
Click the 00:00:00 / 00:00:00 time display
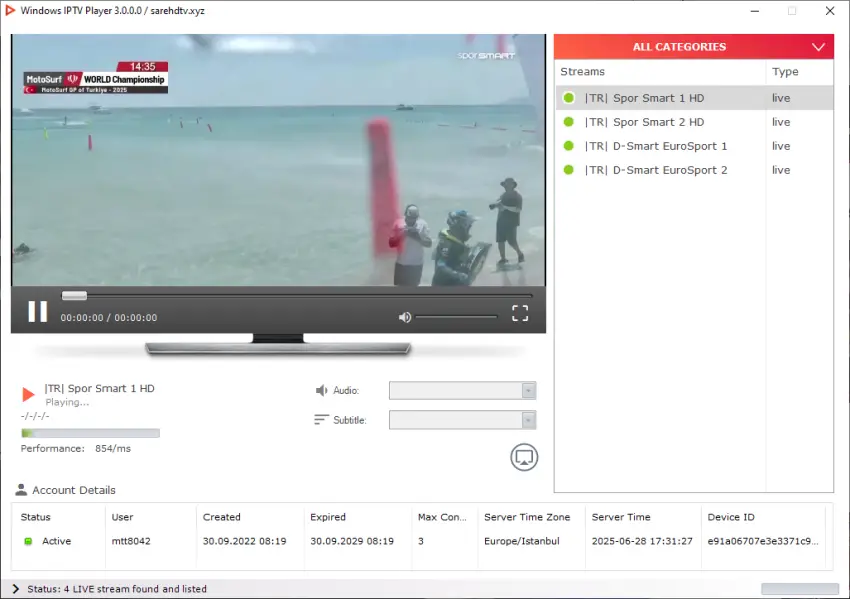[x=109, y=318]
